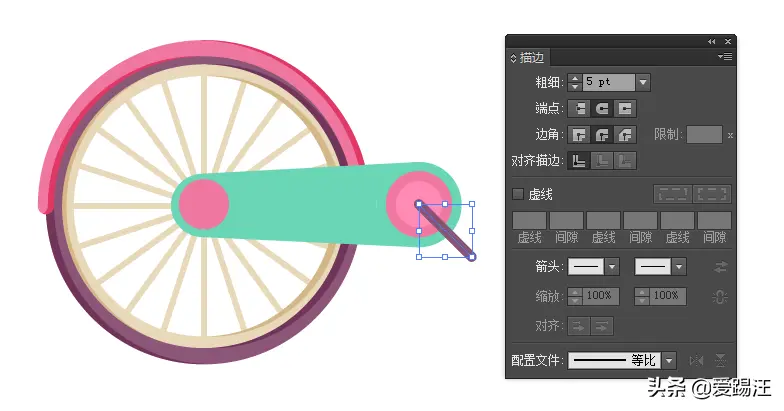
Task: Select the round cap endpoint icon
Action: 602,108
